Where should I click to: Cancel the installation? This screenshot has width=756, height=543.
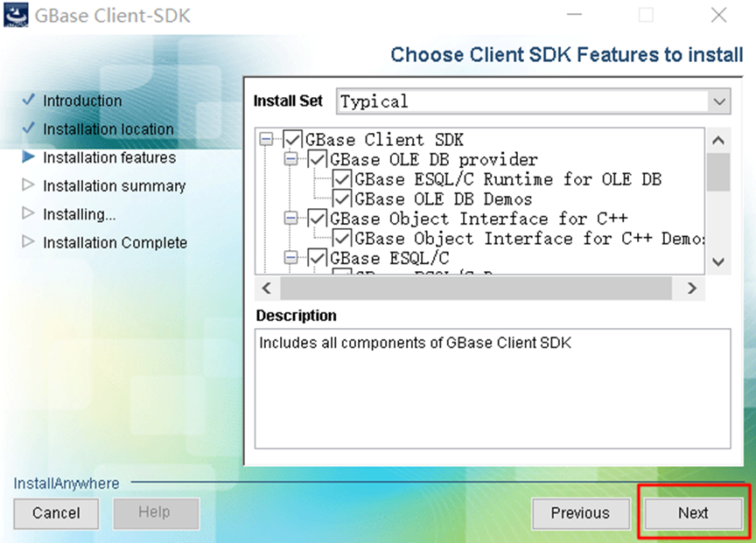56,513
